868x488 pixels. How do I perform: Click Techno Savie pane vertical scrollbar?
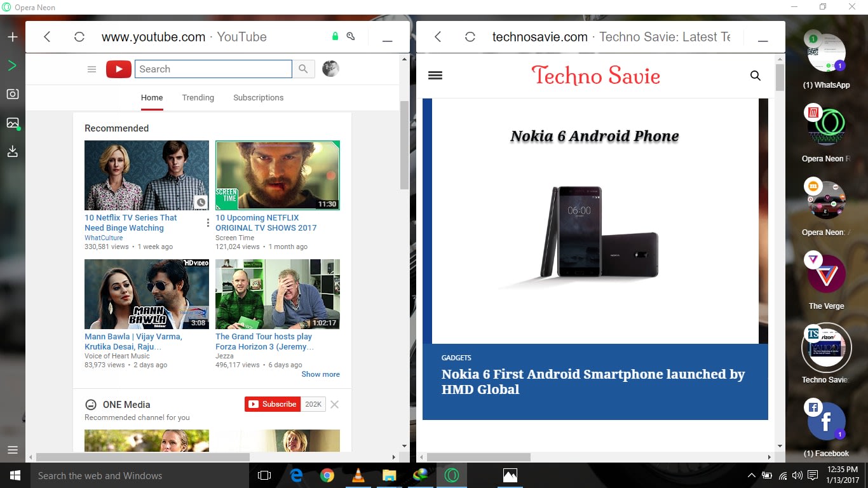pyautogui.click(x=780, y=76)
